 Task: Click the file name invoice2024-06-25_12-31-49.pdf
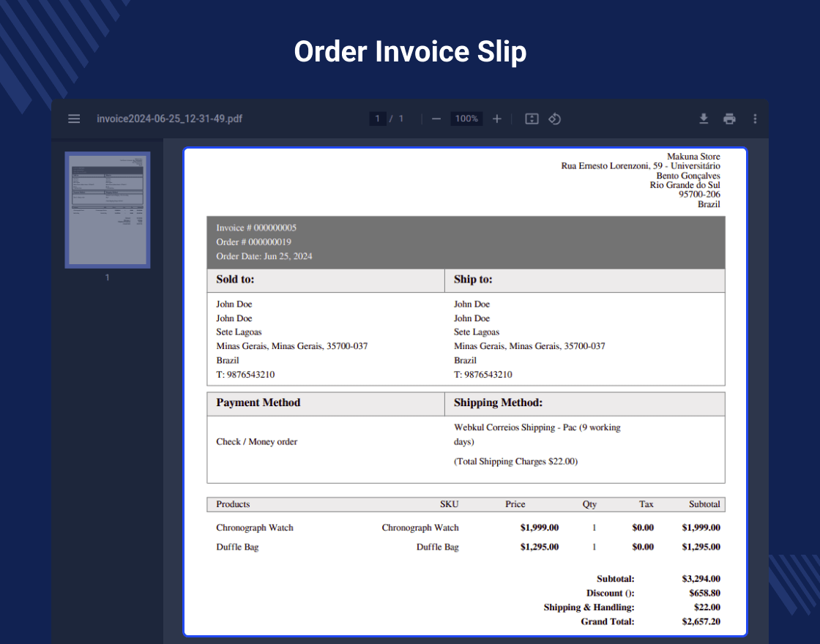pos(169,119)
